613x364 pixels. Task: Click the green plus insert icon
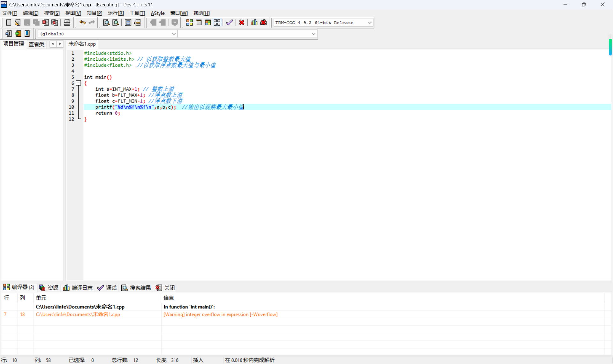18,34
